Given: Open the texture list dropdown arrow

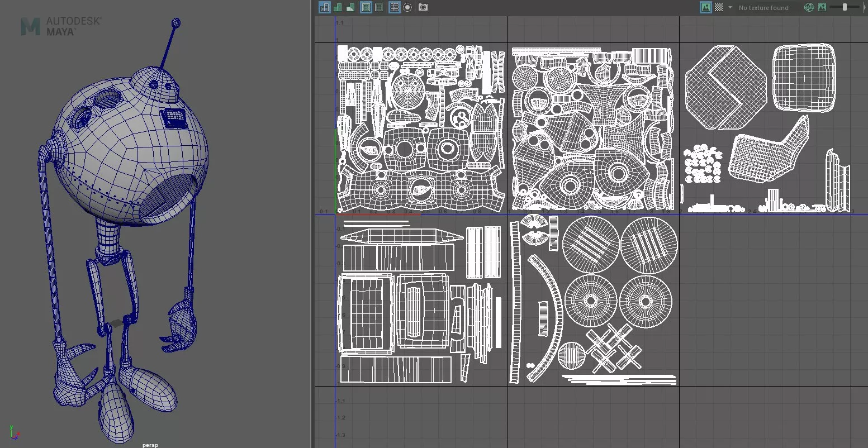Looking at the screenshot, I should coord(730,7).
